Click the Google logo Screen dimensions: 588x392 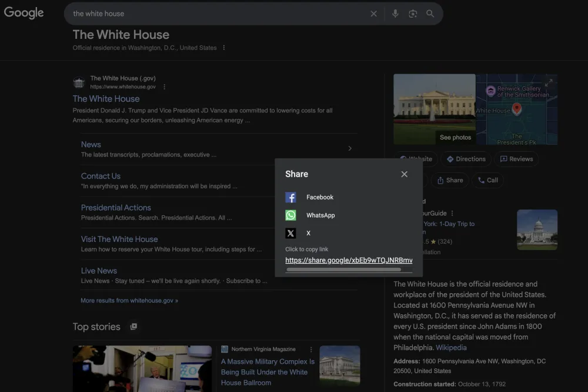coord(24,13)
